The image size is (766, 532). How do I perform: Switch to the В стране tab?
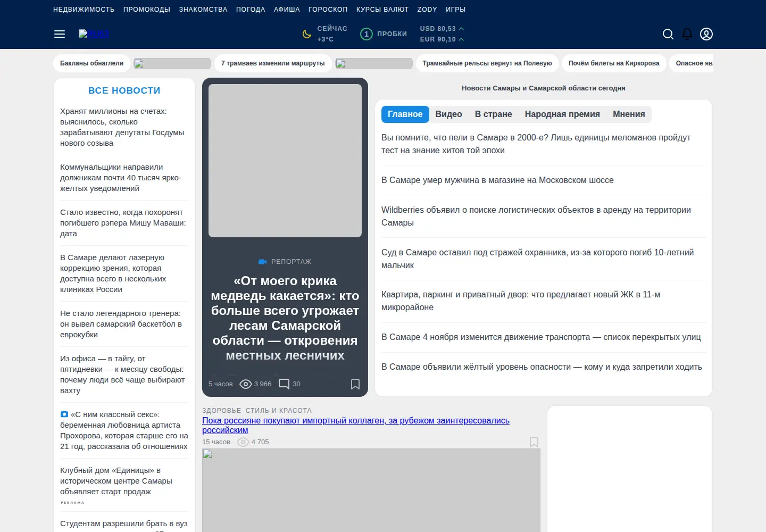(x=494, y=114)
